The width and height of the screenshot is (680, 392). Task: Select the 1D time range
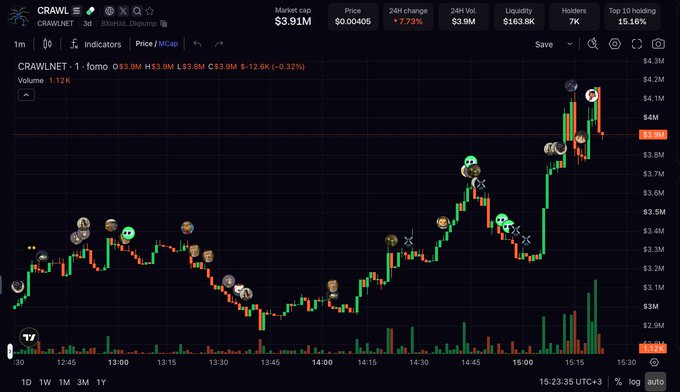[26, 382]
